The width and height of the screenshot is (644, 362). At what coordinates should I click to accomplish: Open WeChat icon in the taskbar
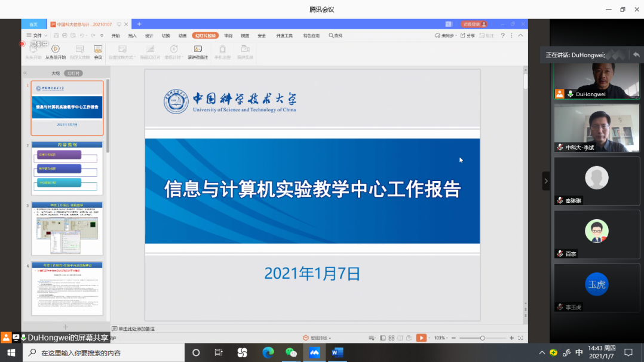tap(291, 352)
